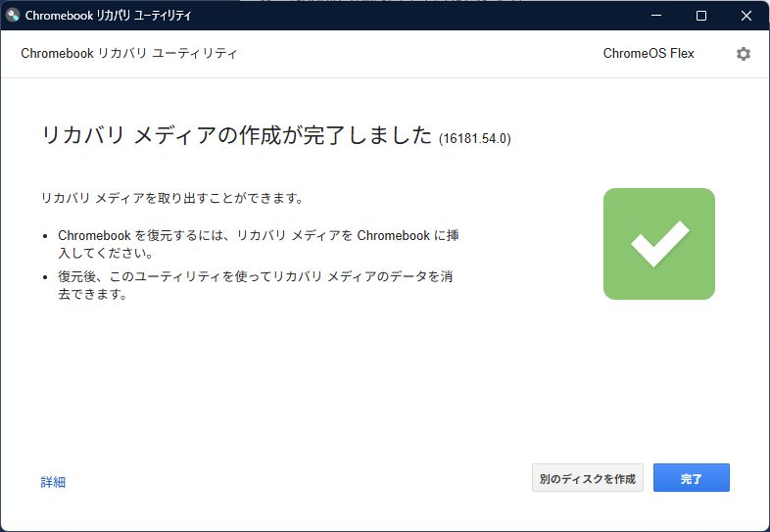770x532 pixels.
Task: Maximize the recovery utility window
Action: tap(701, 16)
